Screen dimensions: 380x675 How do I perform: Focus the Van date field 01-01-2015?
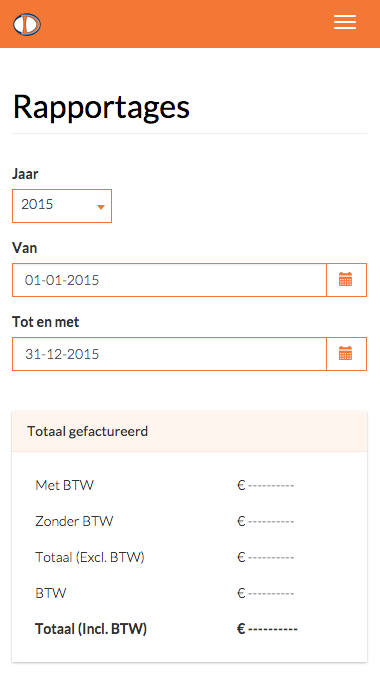[x=169, y=280]
